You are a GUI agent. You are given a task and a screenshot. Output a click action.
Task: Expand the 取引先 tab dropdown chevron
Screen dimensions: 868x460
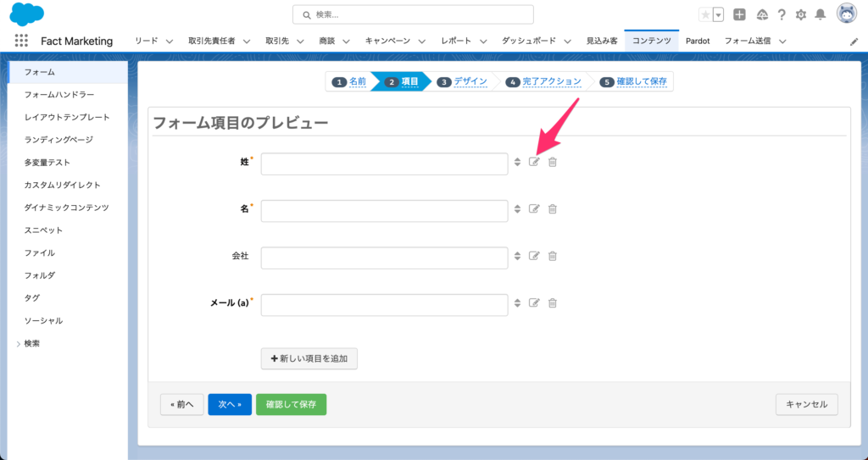[x=300, y=41]
